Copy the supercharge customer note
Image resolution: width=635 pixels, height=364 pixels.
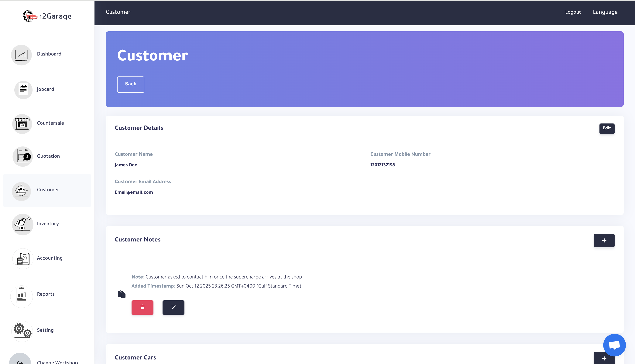pyautogui.click(x=122, y=294)
